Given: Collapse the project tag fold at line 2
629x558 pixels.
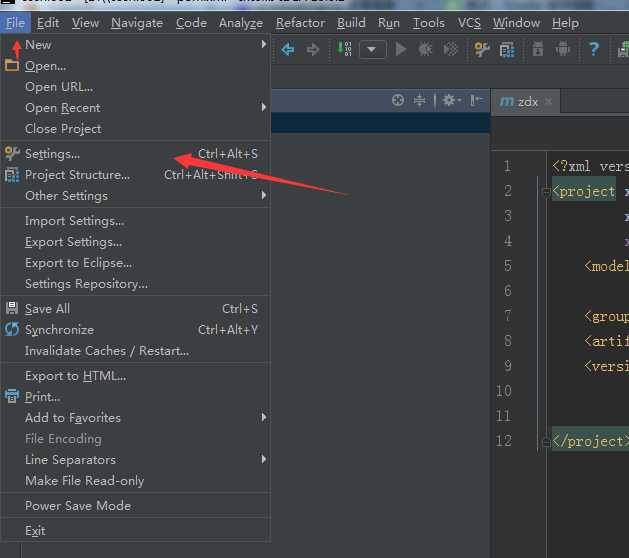Looking at the screenshot, I should (x=546, y=192).
